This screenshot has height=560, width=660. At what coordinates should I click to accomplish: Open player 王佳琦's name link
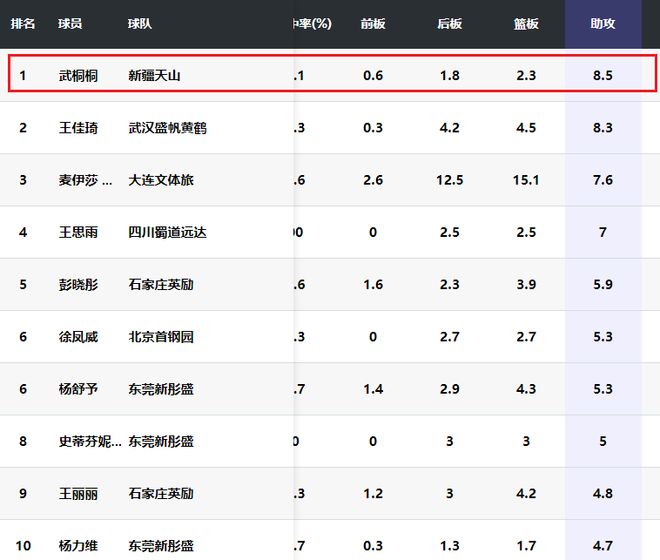(78, 128)
